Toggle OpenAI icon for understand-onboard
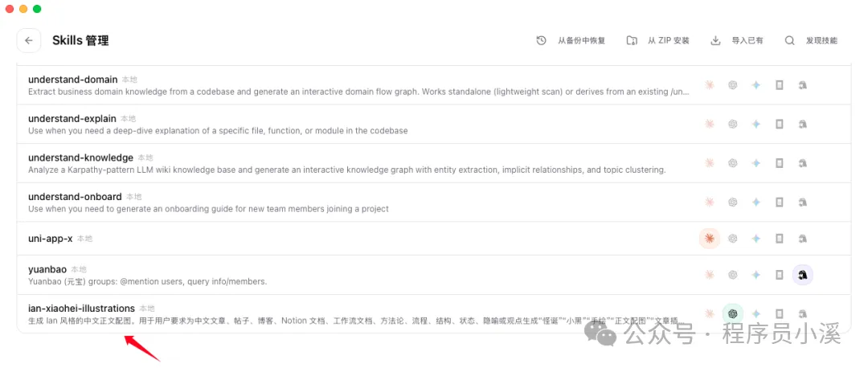 pyautogui.click(x=733, y=202)
